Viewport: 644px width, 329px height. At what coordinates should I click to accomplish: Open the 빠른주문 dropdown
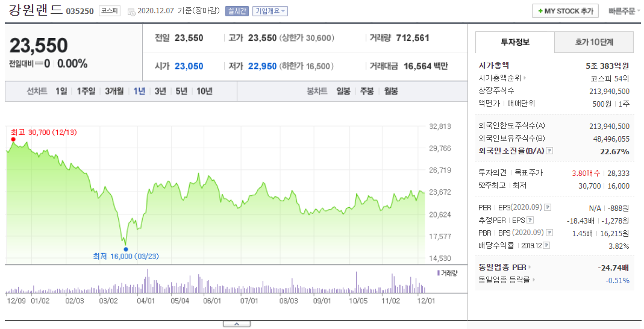(624, 11)
